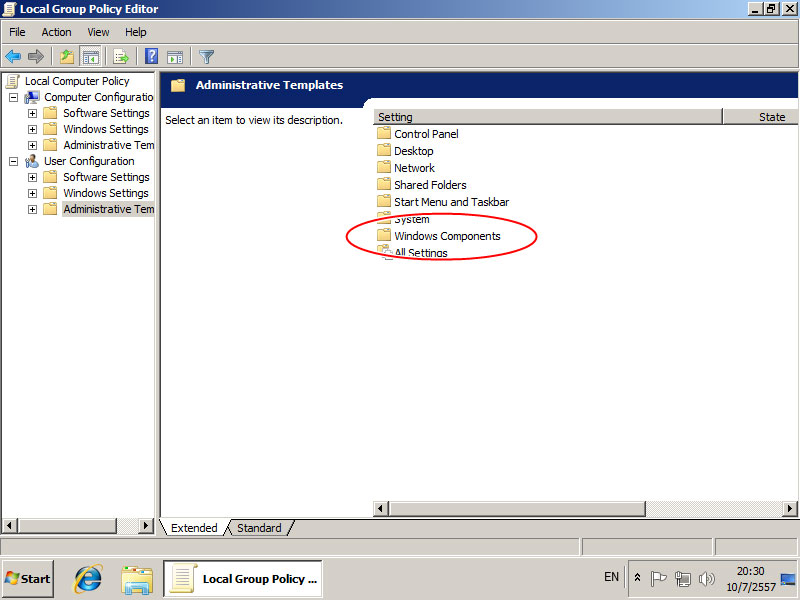The image size is (800, 600).
Task: Click the tree pane horizontal scrollbar thumb
Action: click(67, 525)
